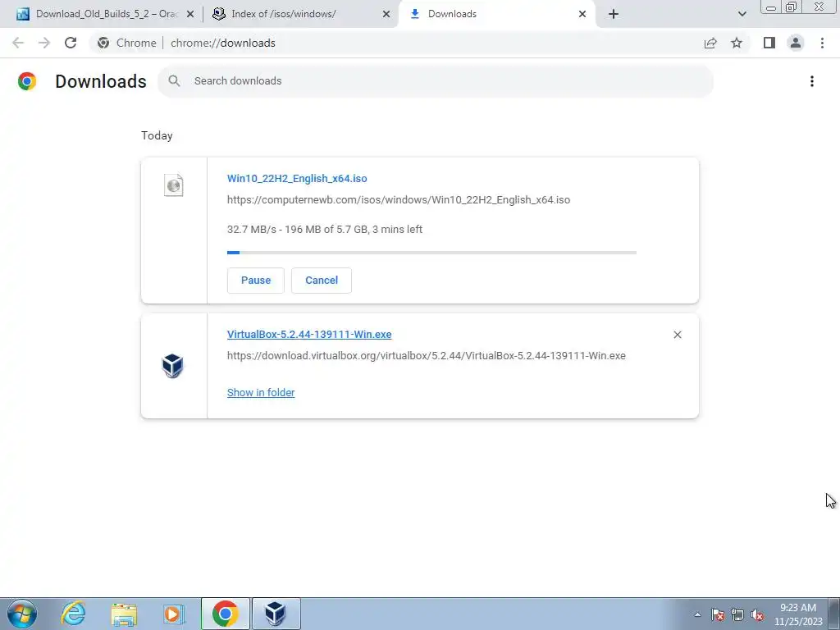Open a new tab with the plus button

pos(614,14)
